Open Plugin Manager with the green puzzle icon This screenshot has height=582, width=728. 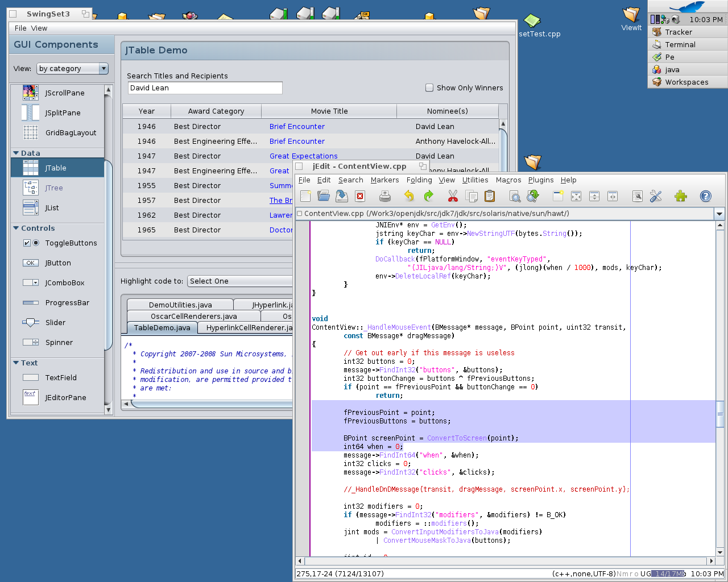point(681,196)
